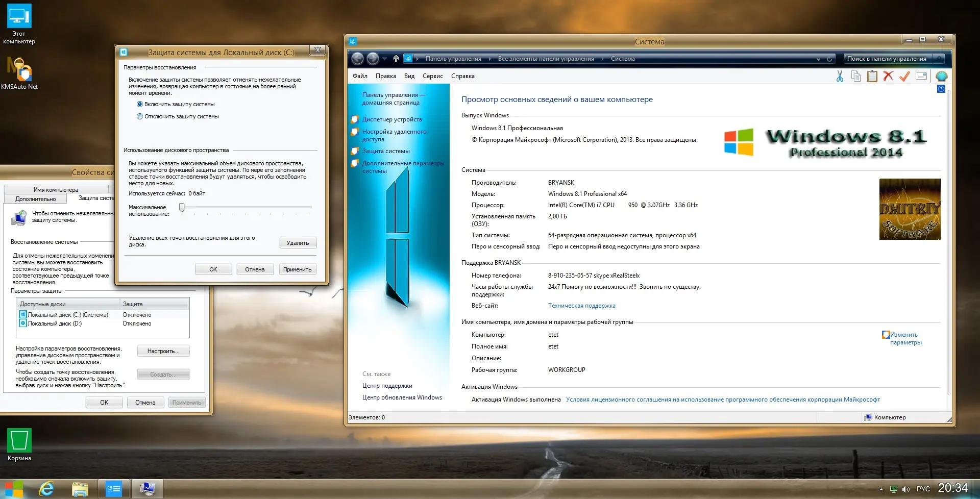
Task: Click the taskbar clock showing 20:34
Action: [x=953, y=488]
